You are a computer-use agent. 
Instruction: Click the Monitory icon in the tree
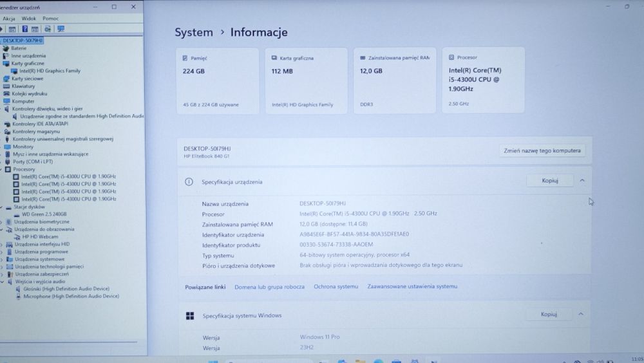coord(7,147)
